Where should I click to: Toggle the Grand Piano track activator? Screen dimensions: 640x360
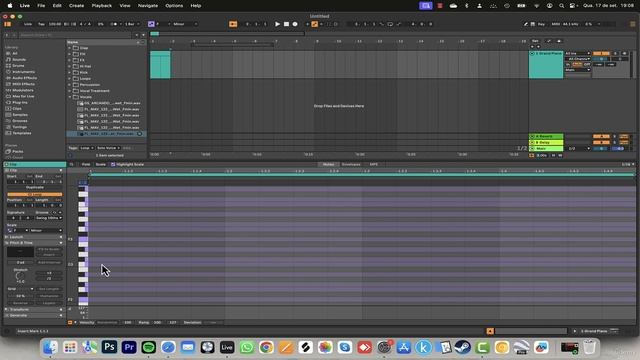(602, 53)
